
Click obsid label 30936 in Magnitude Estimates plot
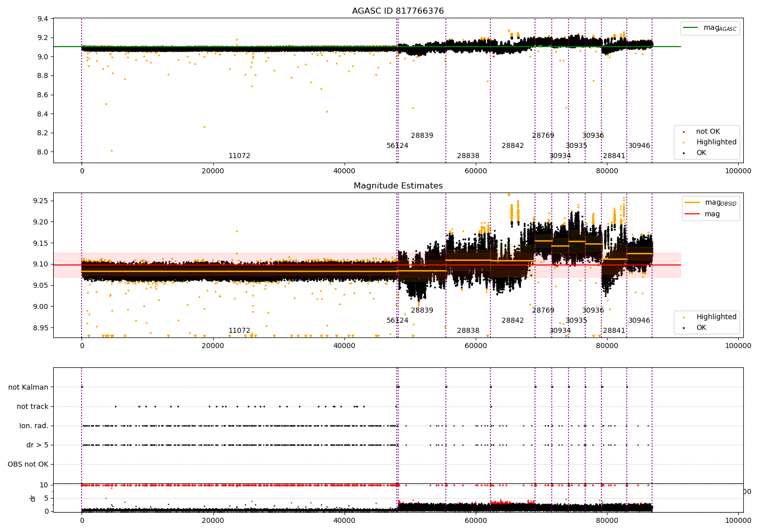(593, 311)
